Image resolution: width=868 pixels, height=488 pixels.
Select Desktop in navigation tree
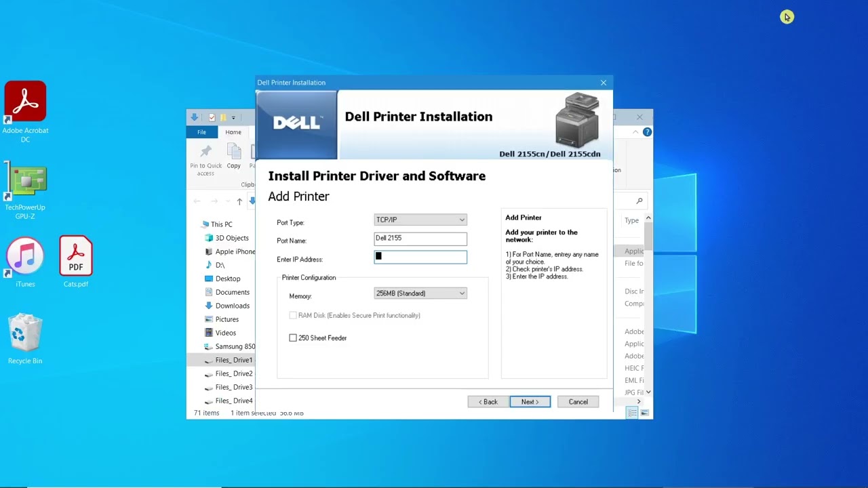[222, 279]
